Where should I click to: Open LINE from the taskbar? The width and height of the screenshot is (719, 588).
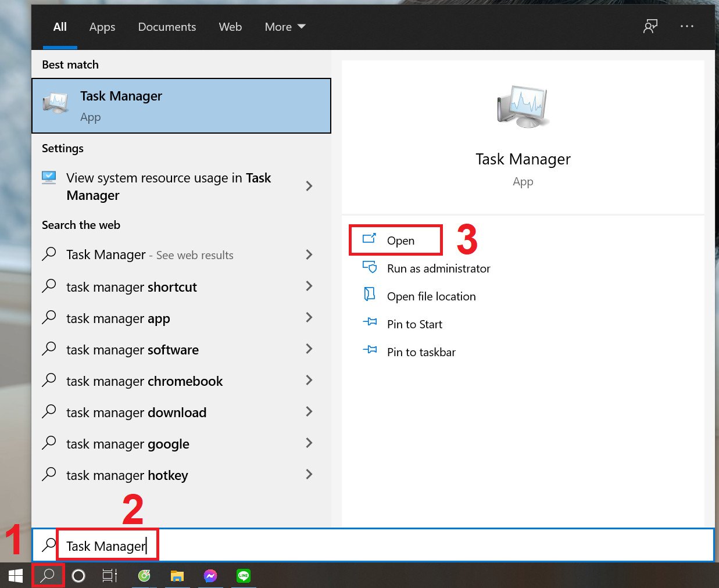pos(243,576)
